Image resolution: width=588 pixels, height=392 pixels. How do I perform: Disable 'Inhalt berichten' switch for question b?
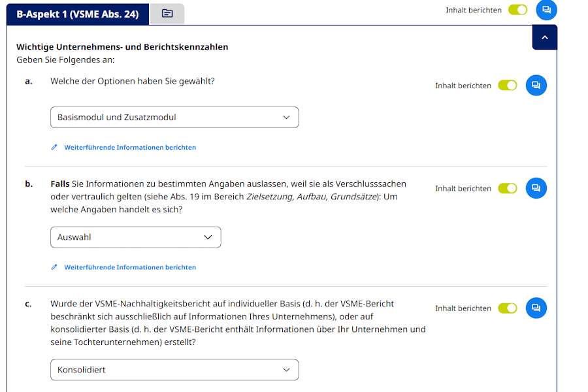(508, 188)
